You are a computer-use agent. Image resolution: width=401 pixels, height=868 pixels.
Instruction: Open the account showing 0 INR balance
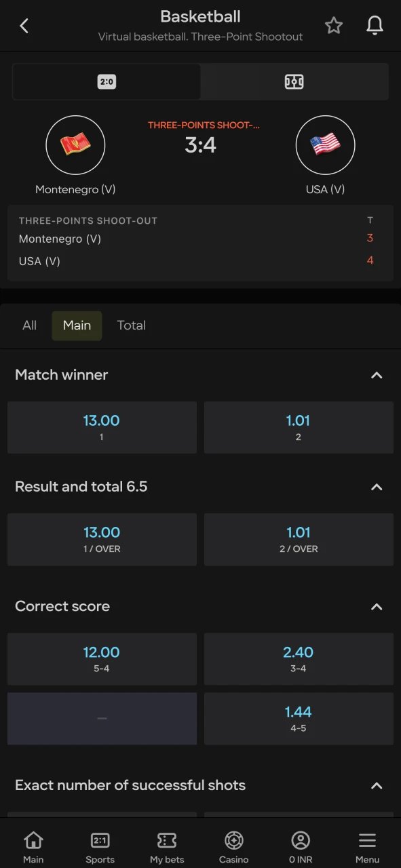coord(300,844)
